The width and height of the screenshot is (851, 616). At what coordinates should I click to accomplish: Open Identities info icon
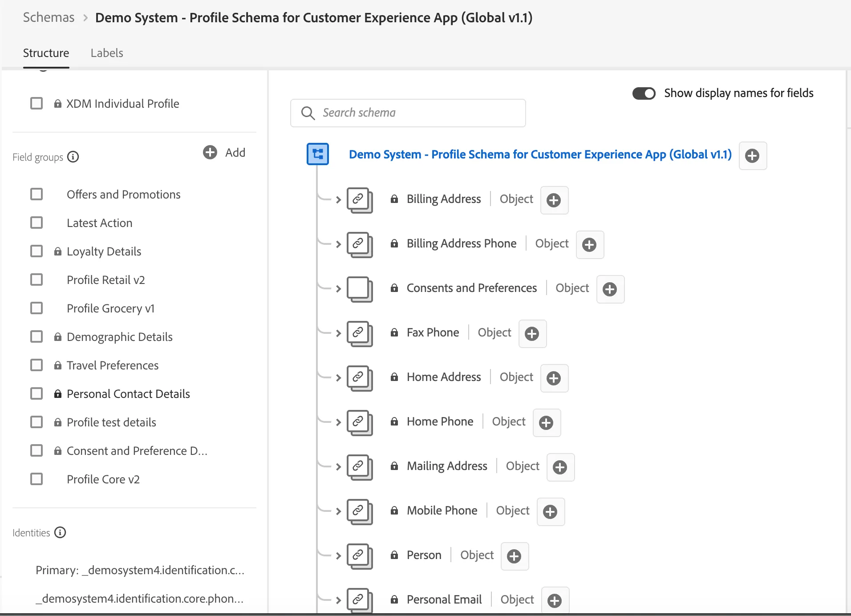pos(60,532)
